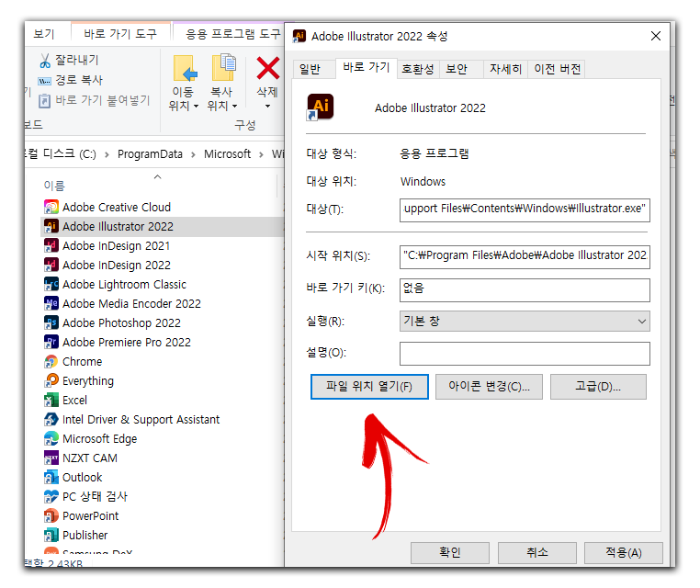Click the 취소 button
Viewport: 700px width, 588px height.
537,553
